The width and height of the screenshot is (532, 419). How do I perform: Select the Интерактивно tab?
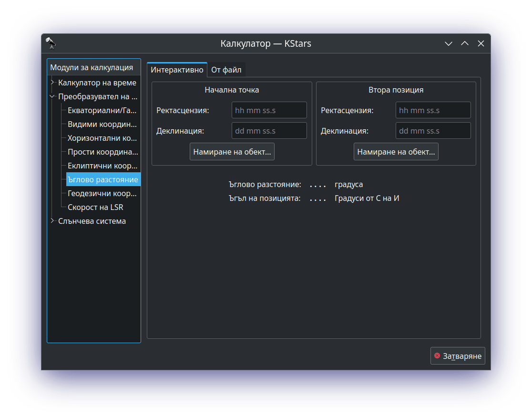pos(177,70)
